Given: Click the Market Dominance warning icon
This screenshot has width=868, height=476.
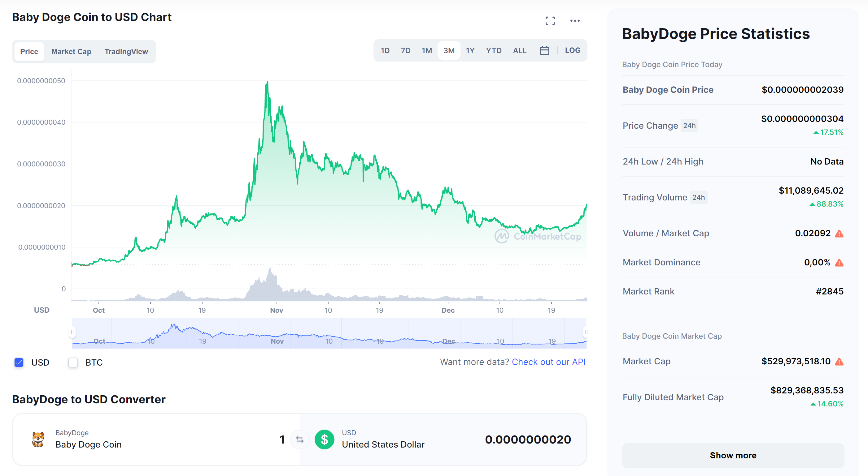Looking at the screenshot, I should click(839, 263).
